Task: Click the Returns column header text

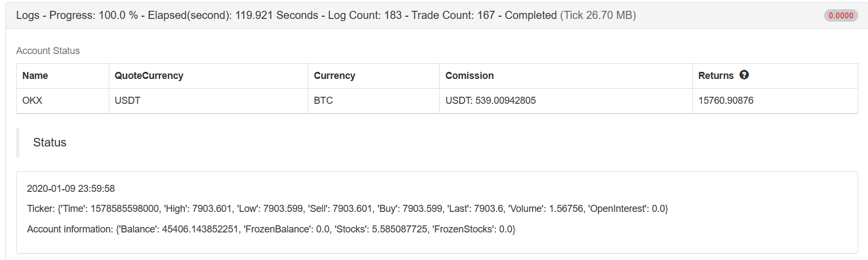Action: [715, 76]
